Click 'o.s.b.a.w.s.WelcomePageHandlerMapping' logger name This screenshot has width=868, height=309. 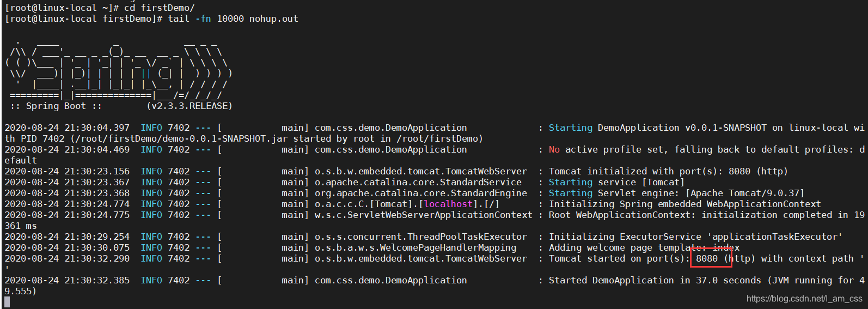coord(415,247)
